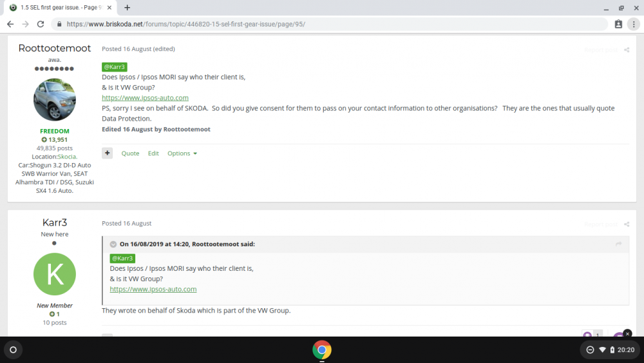Reload the Briskoda forum page
The height and width of the screenshot is (363, 644).
pyautogui.click(x=40, y=25)
